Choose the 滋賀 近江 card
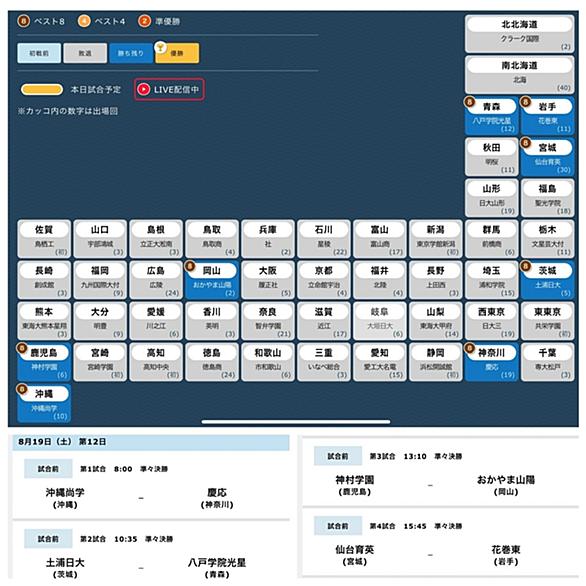 pos(324,321)
